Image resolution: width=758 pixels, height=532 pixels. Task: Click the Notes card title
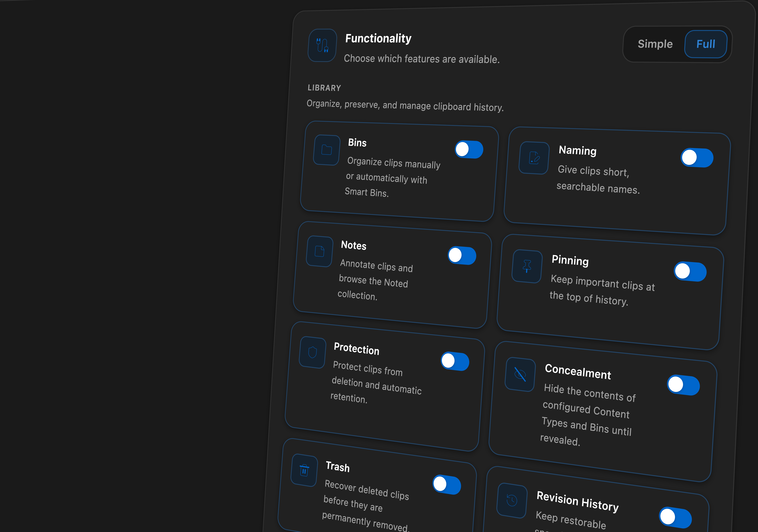tap(354, 245)
